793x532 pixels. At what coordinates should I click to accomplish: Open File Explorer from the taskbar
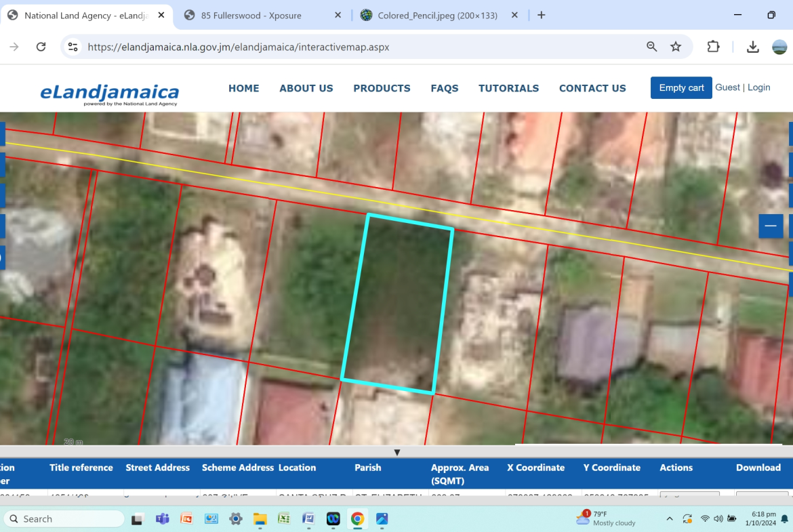pyautogui.click(x=260, y=518)
